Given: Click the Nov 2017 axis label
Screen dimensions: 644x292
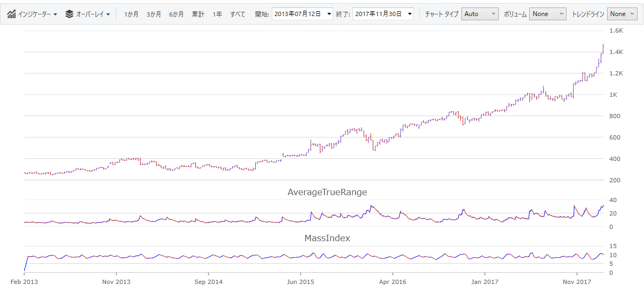Looking at the screenshot, I should 577,281.
